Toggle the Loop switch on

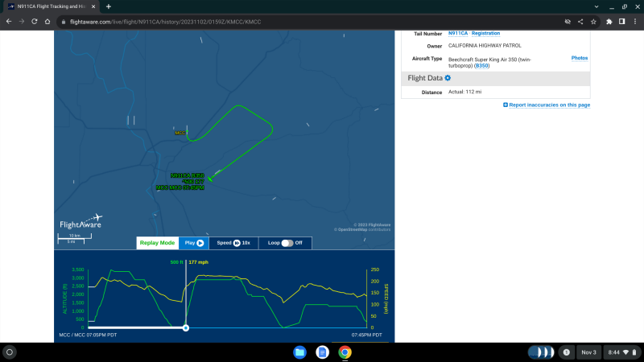pos(287,243)
